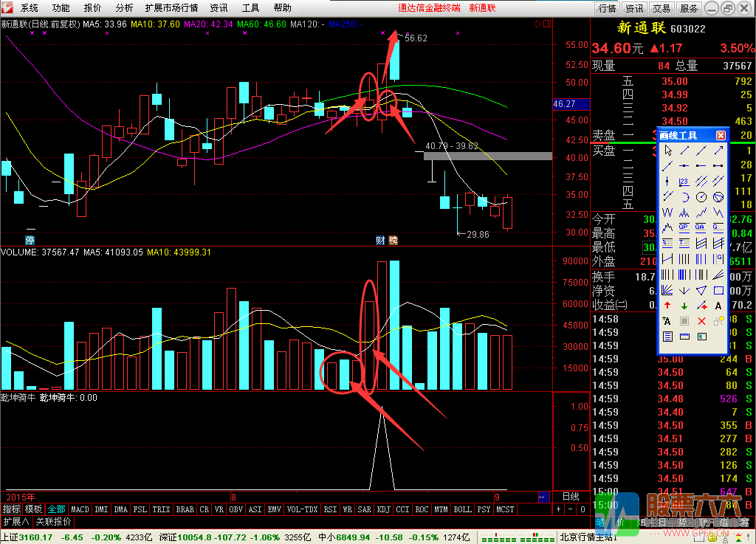Toggle the BOLL indicator tab
756x544 pixels.
(462, 509)
